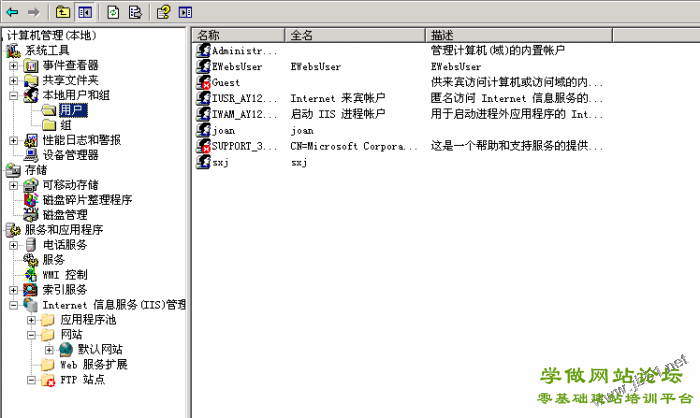Open 磁盘管理 in tree
The width and height of the screenshot is (700, 418).
[x=65, y=215]
